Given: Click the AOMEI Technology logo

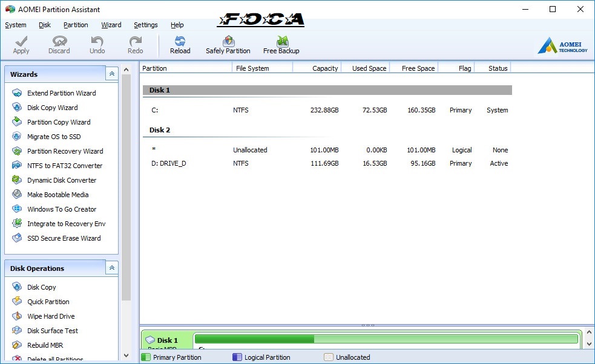Looking at the screenshot, I should 562,45.
